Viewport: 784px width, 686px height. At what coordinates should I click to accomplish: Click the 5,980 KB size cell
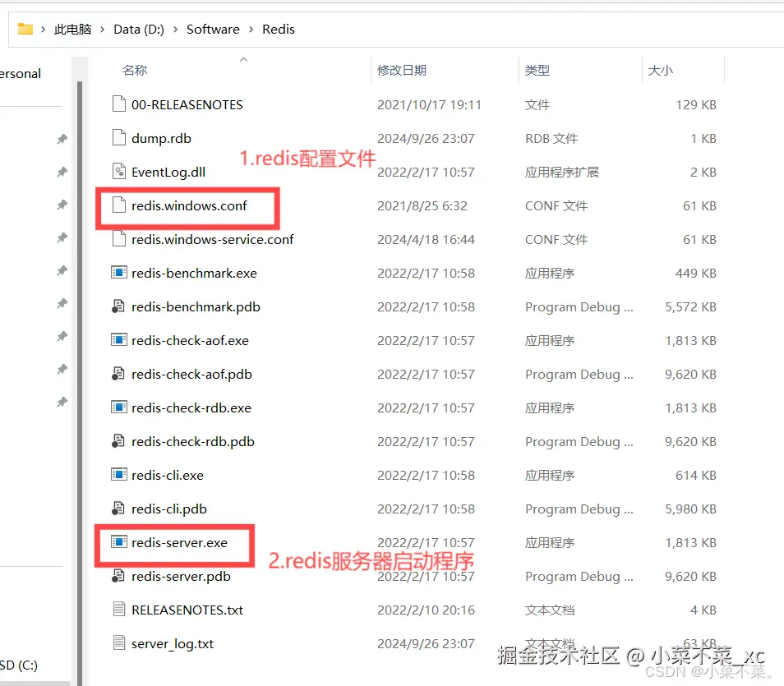point(690,509)
